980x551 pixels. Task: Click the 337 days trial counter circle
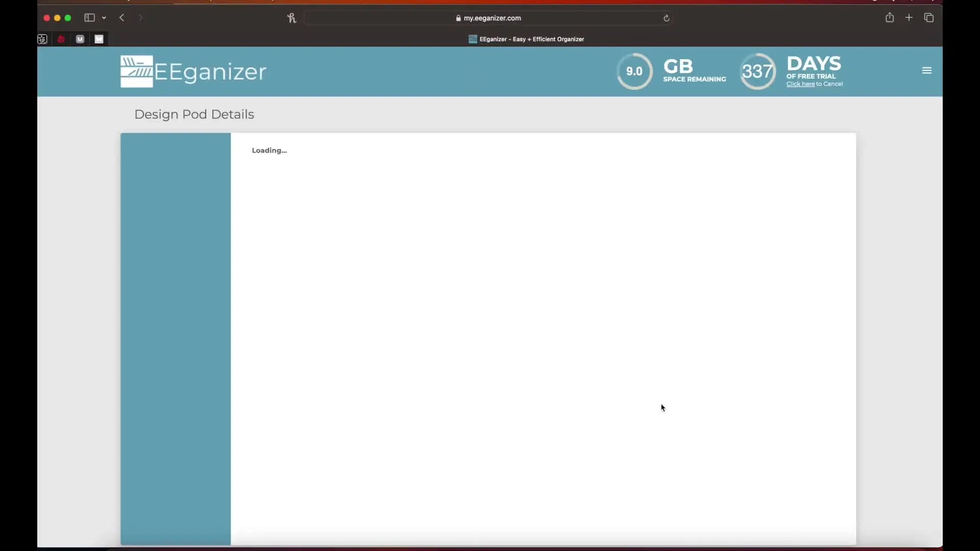[x=757, y=71]
